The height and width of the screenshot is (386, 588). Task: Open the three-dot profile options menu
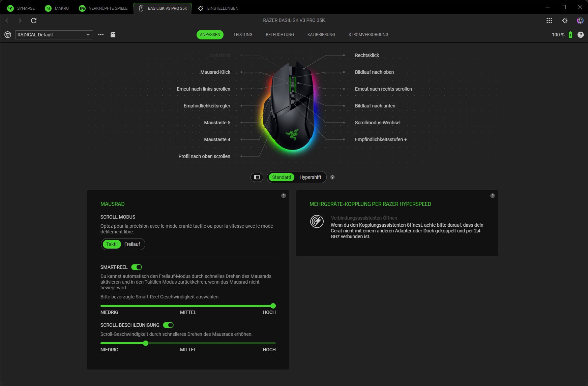[x=101, y=35]
